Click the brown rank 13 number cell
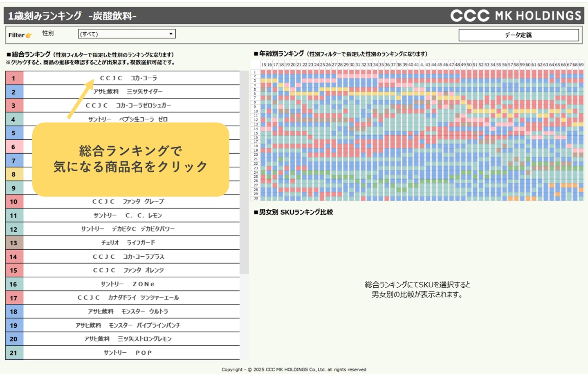The image size is (588, 374). coord(14,243)
